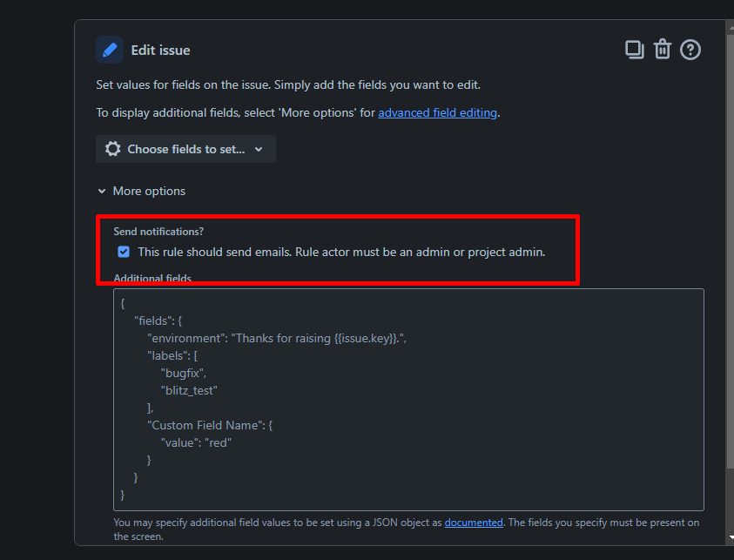The width and height of the screenshot is (734, 560).
Task: Click the "Set values for fields" description
Action: point(288,84)
